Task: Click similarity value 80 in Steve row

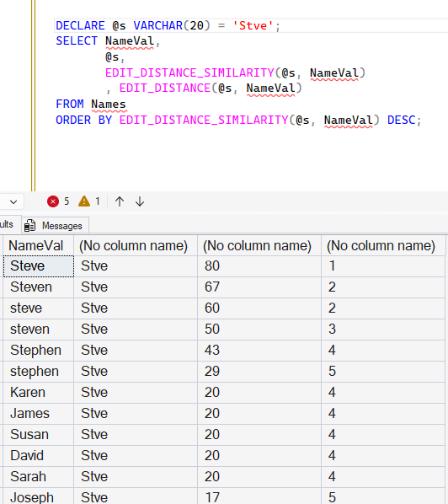Action: pyautogui.click(x=259, y=266)
